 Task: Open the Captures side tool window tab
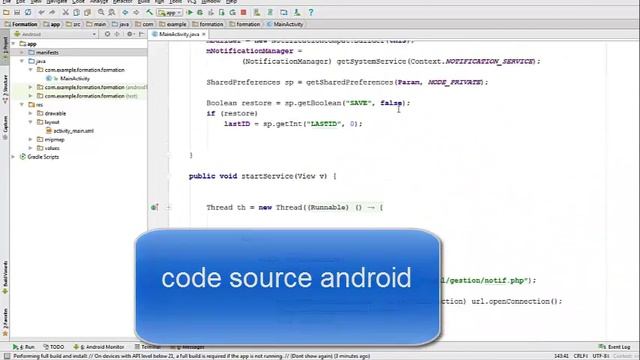(5, 127)
